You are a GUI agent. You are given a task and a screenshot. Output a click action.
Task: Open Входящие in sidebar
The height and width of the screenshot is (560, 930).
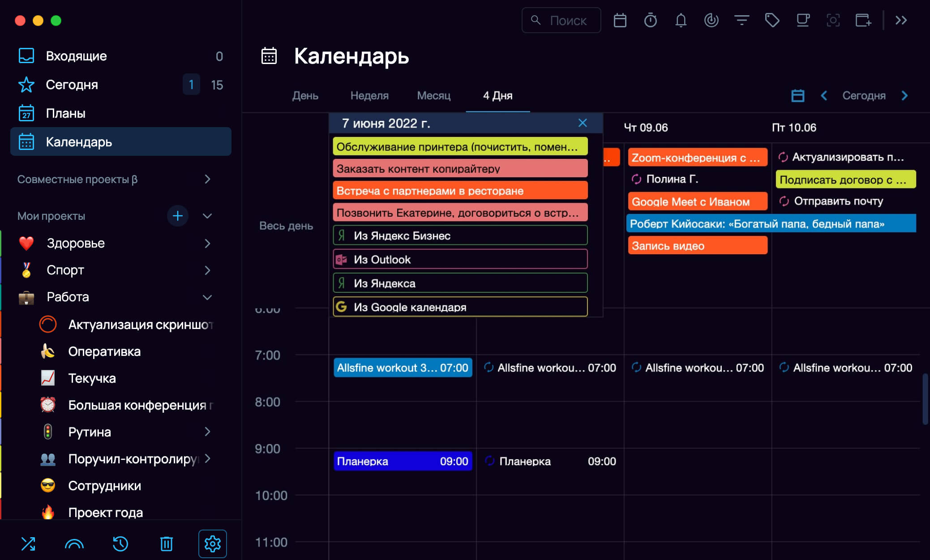(121, 56)
